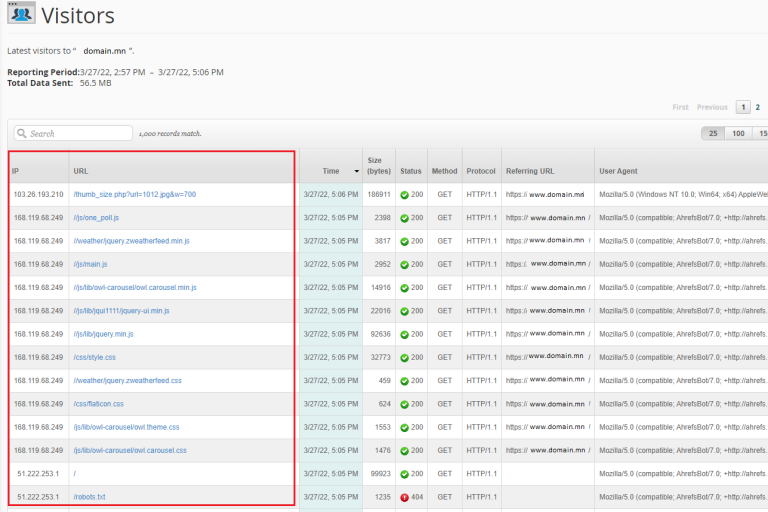Click green status icon in main.js row

click(x=404, y=265)
